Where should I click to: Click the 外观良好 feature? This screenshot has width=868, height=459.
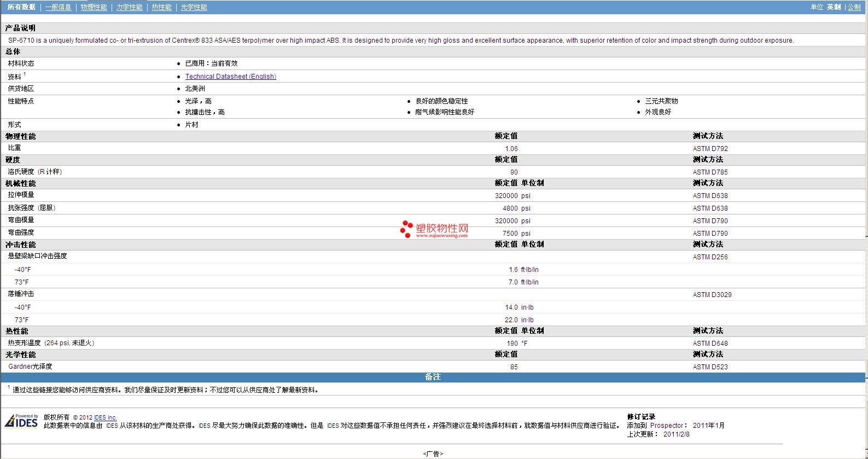tap(658, 112)
